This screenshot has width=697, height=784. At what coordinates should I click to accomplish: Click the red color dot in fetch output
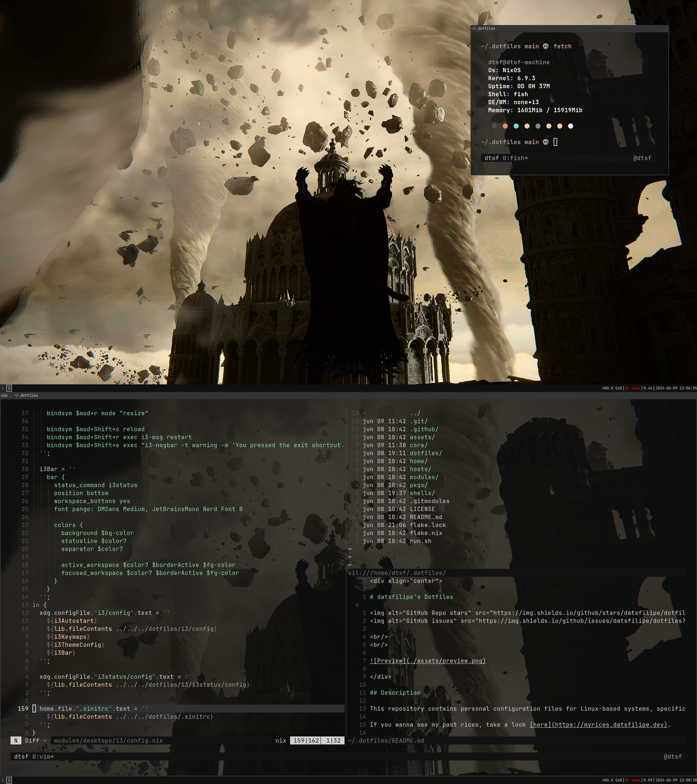(x=505, y=126)
